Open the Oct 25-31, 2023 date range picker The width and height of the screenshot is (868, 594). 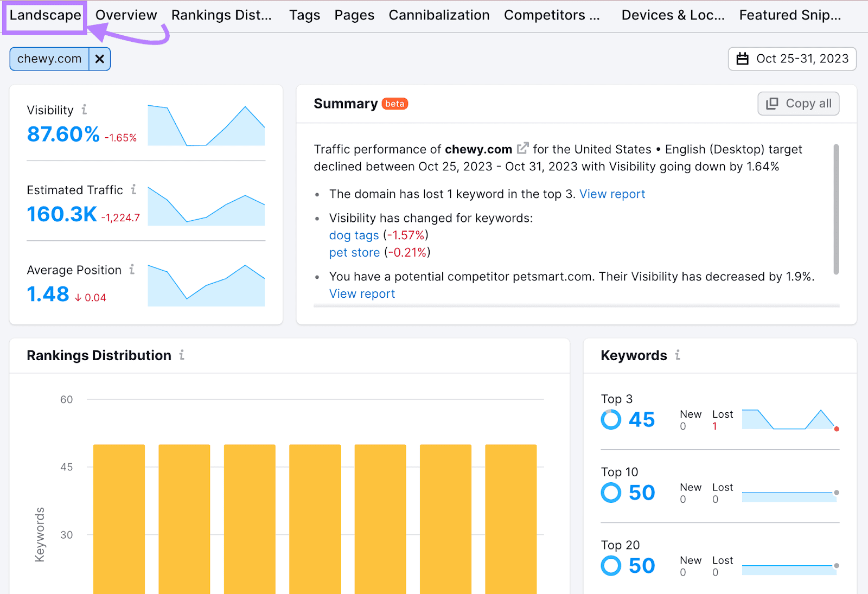(x=792, y=59)
